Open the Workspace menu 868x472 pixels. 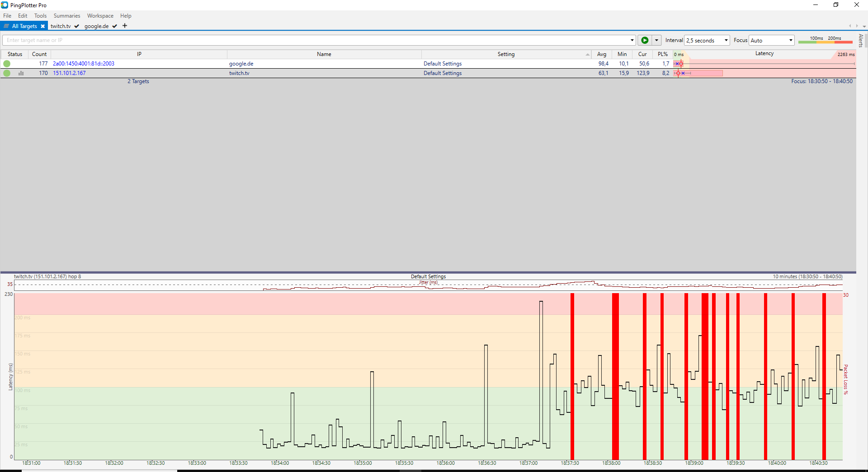(100, 16)
